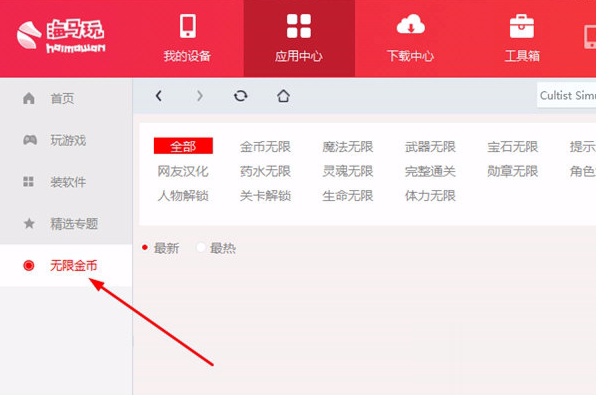Click the home icon beside 首页
The image size is (596, 395).
(29, 98)
